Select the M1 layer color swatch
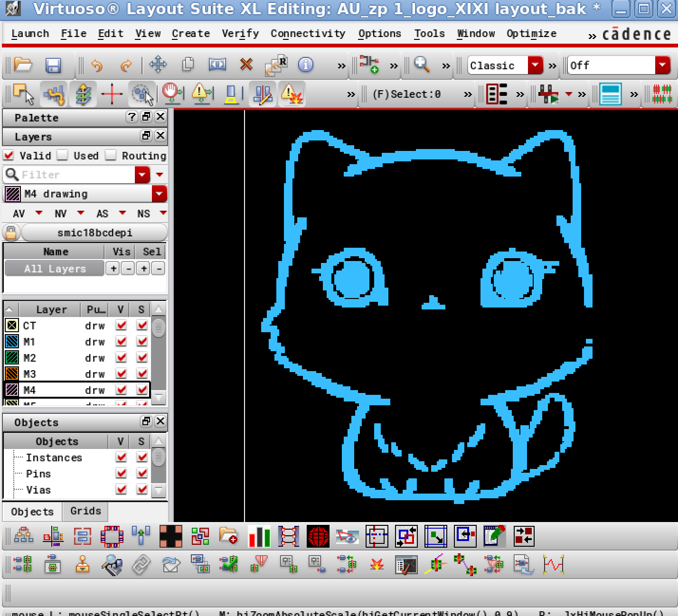678x616 pixels. point(12,341)
